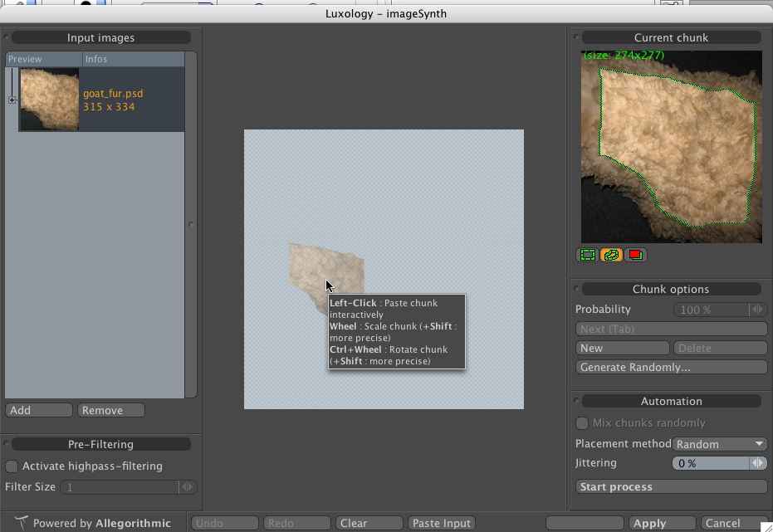Click the Clear button
The height and width of the screenshot is (532, 773).
[369, 523]
